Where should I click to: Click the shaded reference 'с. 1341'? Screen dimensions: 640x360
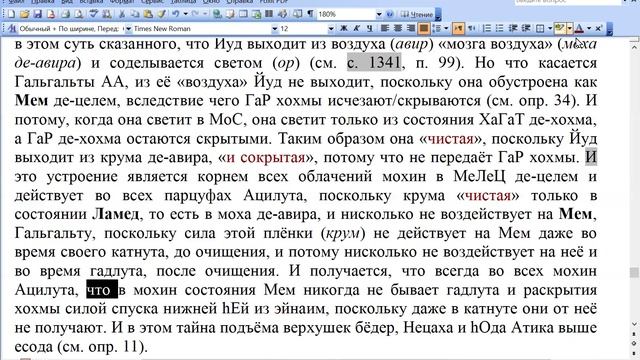374,63
